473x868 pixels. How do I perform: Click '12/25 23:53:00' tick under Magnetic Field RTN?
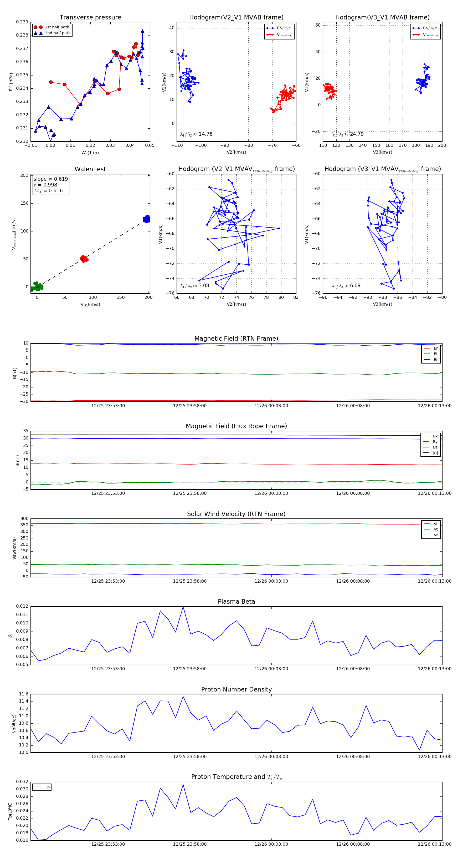click(x=108, y=406)
